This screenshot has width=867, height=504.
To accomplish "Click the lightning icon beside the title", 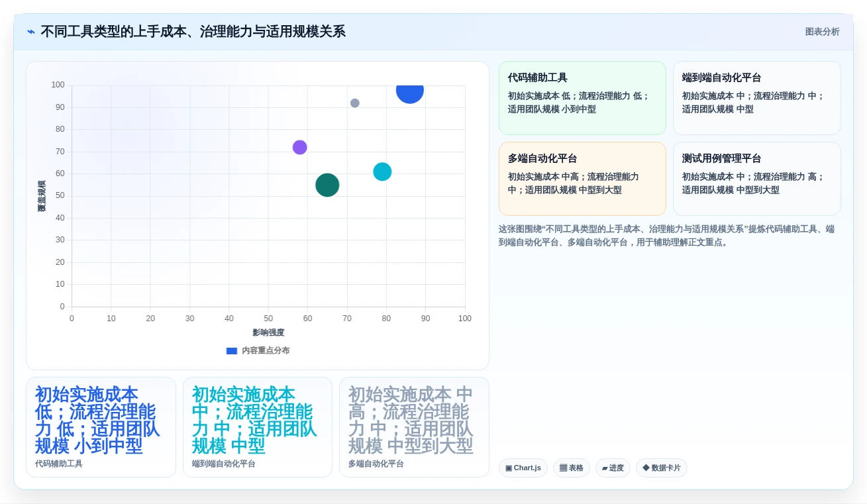I will point(31,32).
